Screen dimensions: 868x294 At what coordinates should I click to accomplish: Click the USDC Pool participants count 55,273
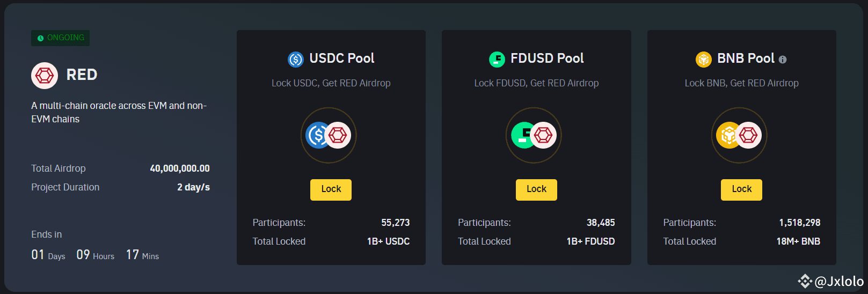395,223
